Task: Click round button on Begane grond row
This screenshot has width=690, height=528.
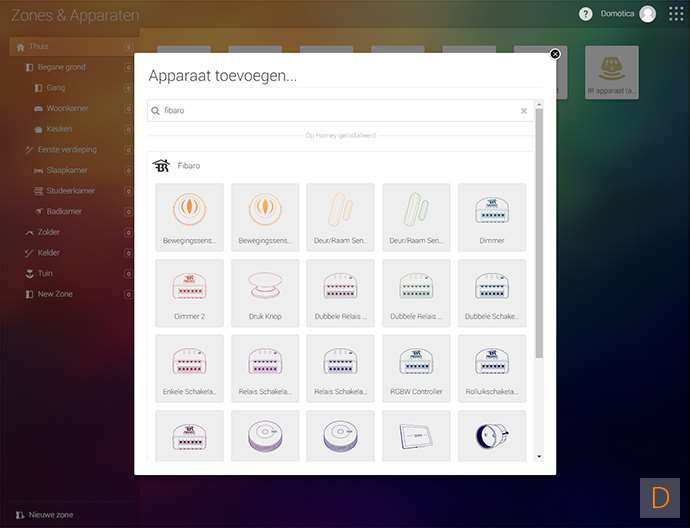Action: tap(128, 67)
